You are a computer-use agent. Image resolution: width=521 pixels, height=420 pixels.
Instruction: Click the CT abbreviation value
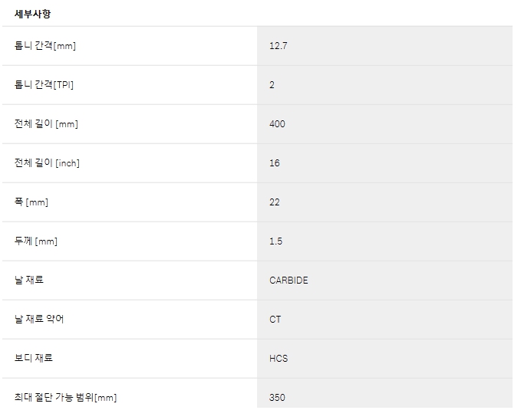[x=275, y=320]
